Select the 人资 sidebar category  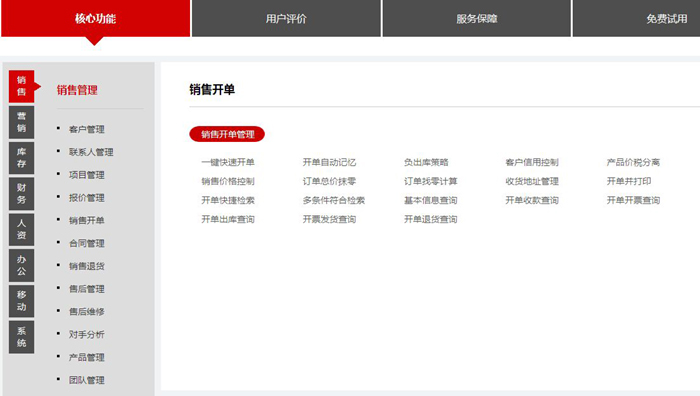pyautogui.click(x=21, y=229)
